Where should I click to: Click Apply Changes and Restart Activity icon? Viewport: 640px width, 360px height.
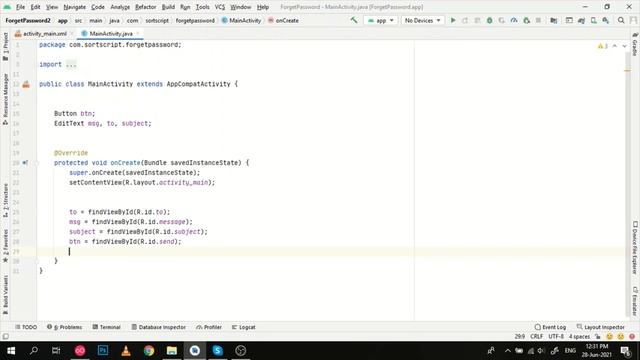pyautogui.click(x=465, y=20)
